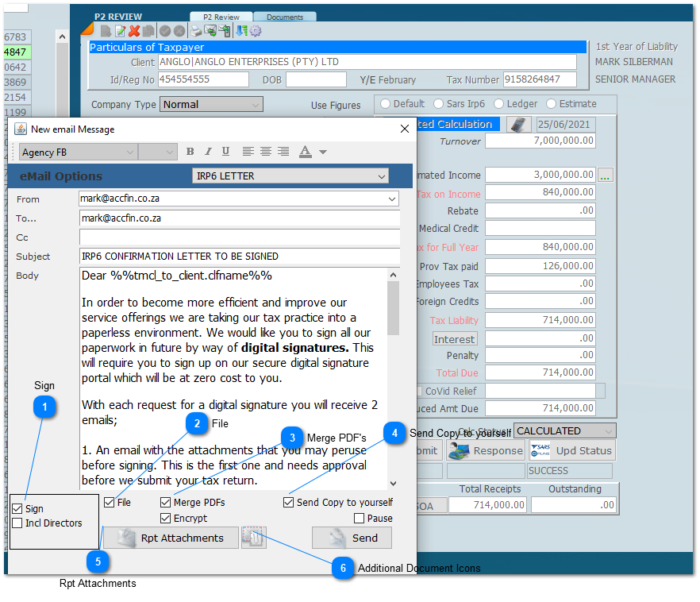Viewport: 700px width, 602px height.
Task: Click the printer icon in P2 toolbar
Action: [x=196, y=31]
